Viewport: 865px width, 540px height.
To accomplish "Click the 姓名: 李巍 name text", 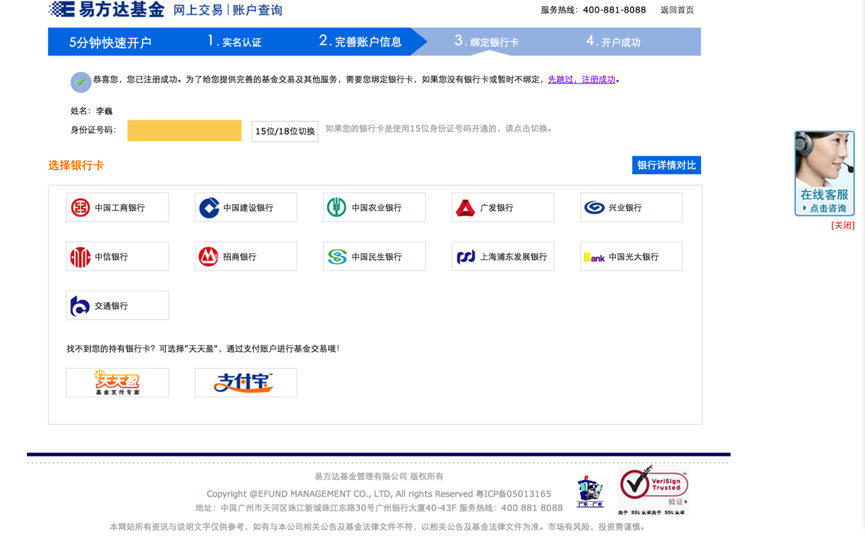I will tap(91, 111).
